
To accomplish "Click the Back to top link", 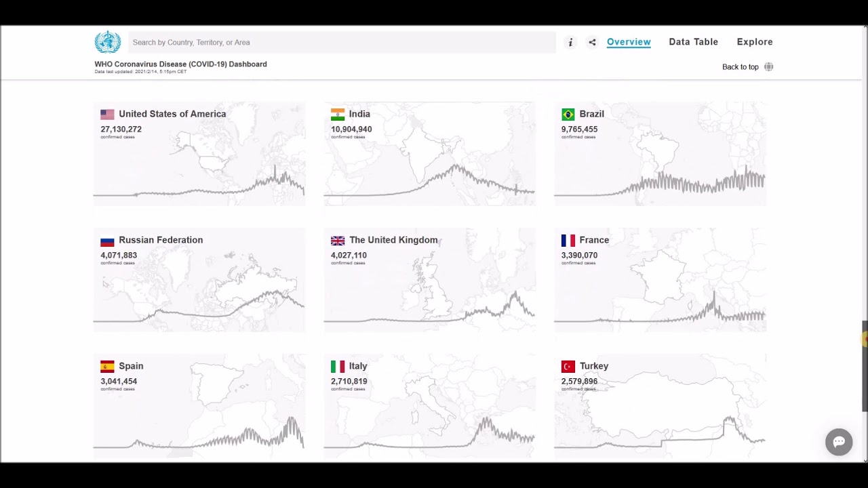I will [x=740, y=66].
